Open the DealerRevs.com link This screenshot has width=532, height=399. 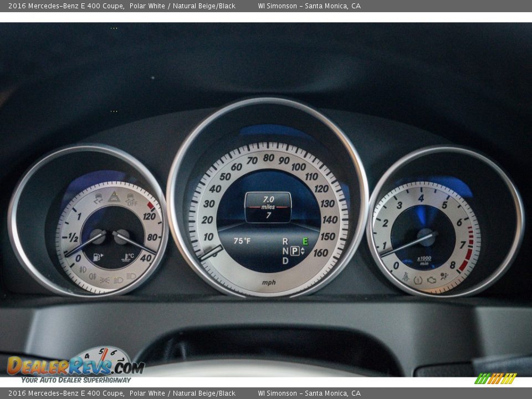(x=75, y=366)
